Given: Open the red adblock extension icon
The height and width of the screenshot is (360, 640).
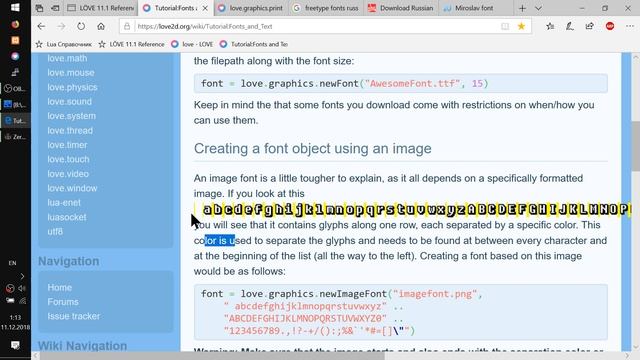Looking at the screenshot, I should [x=610, y=26].
